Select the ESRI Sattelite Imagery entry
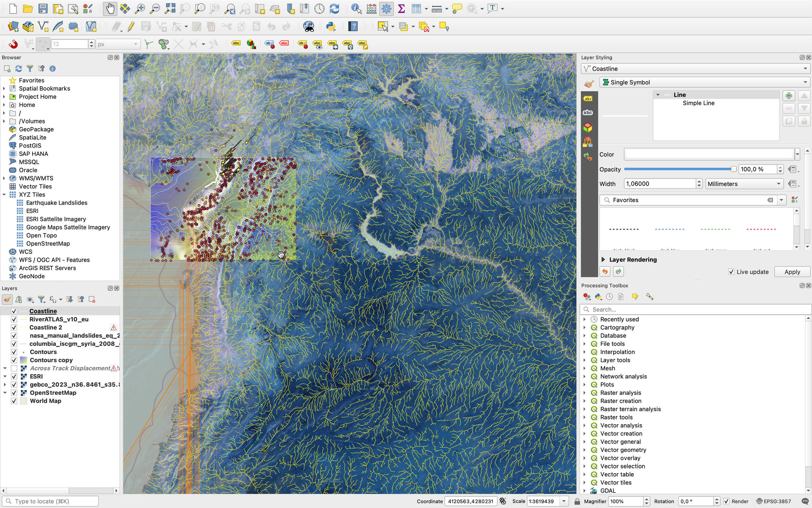 (56, 219)
